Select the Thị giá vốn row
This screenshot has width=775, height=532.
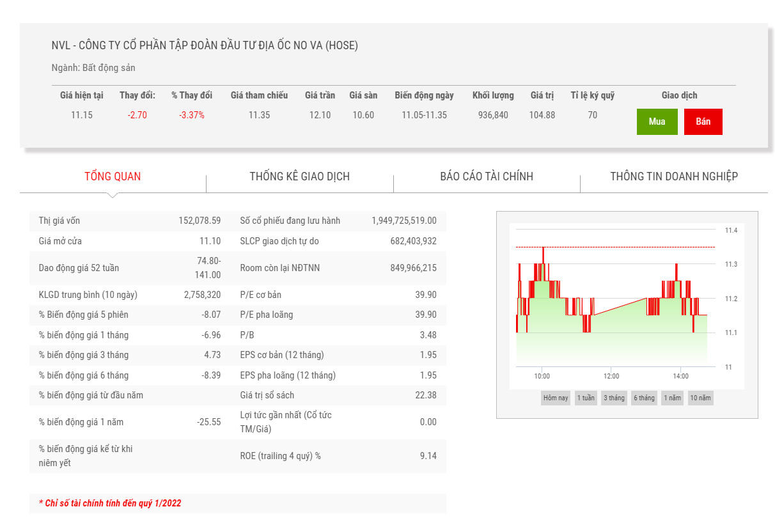tap(129, 221)
